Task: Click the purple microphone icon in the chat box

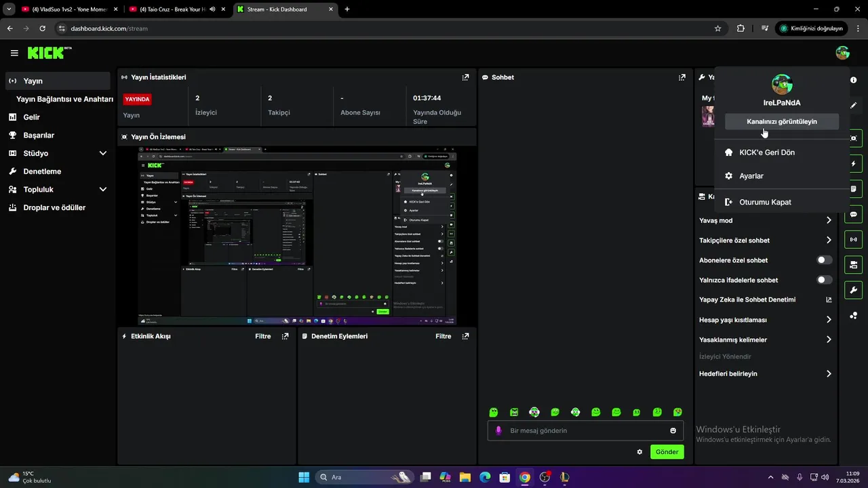Action: click(499, 430)
